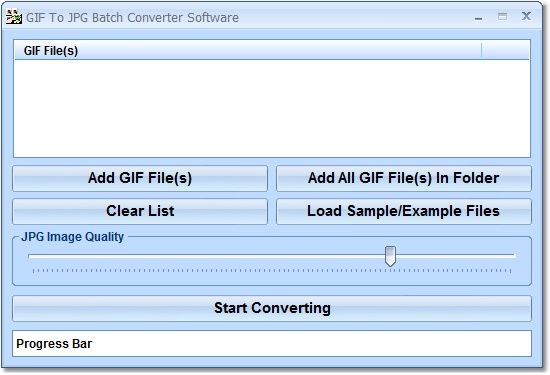Viewport: 550px width, 375px height.
Task: Click slider track left of the thumb
Action: point(206,256)
